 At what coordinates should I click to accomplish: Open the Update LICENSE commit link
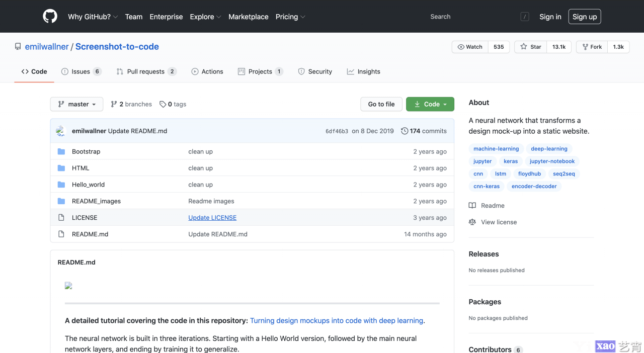point(212,218)
